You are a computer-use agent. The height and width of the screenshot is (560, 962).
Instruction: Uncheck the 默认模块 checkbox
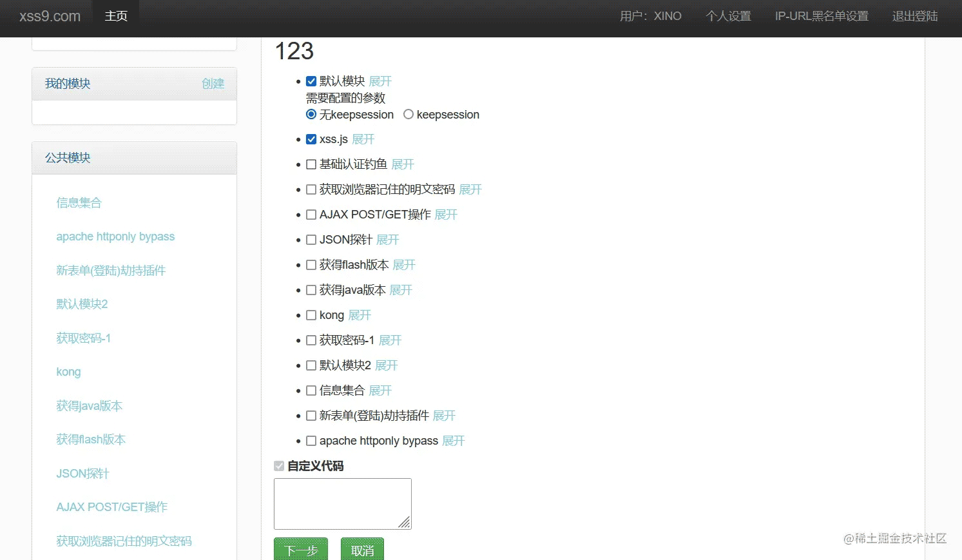311,81
